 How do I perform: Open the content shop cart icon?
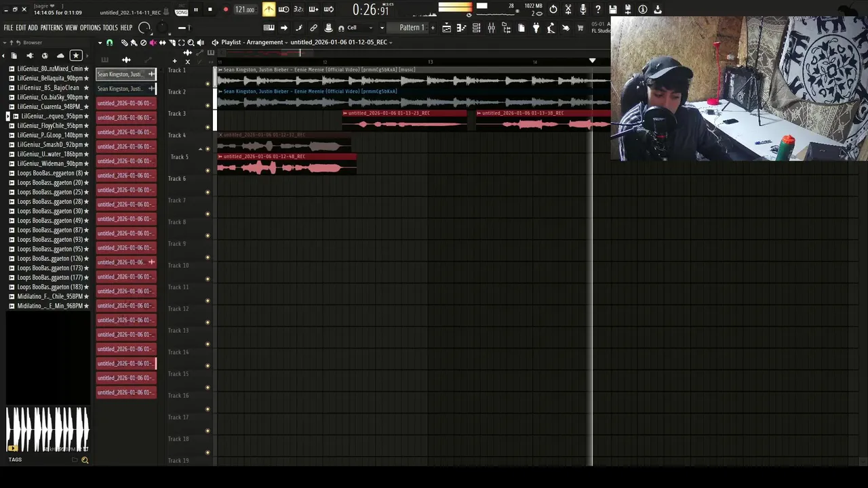point(580,28)
